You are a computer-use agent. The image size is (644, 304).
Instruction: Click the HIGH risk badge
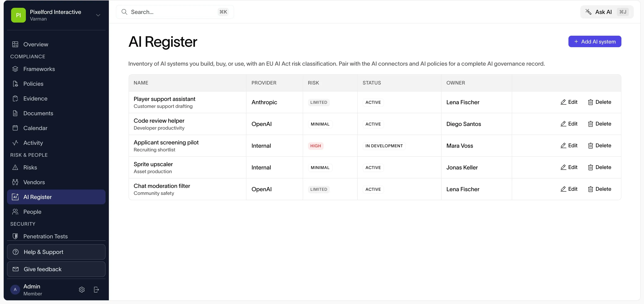pos(315,146)
